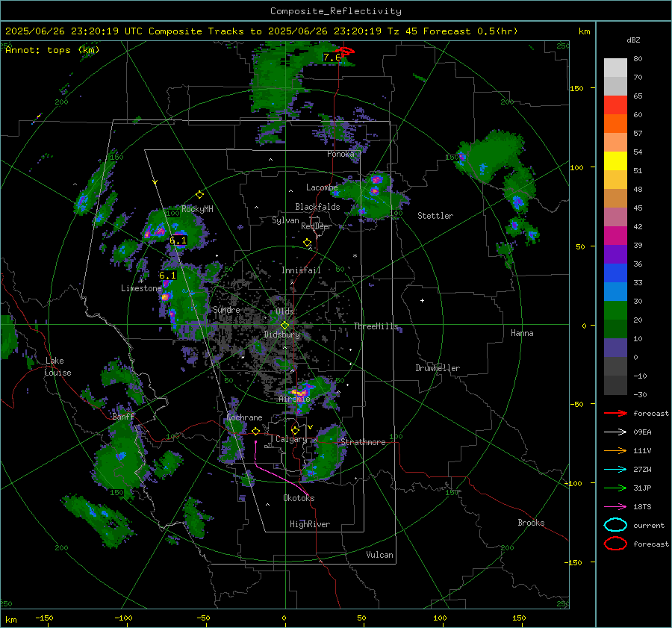Click the Stettler city label
672x628 pixels.
435,216
